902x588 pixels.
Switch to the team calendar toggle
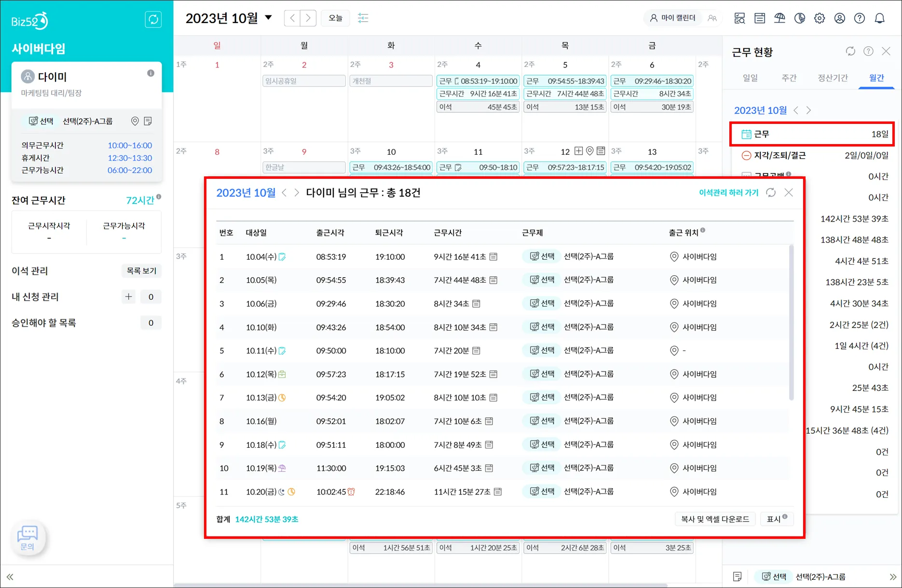coord(712,18)
